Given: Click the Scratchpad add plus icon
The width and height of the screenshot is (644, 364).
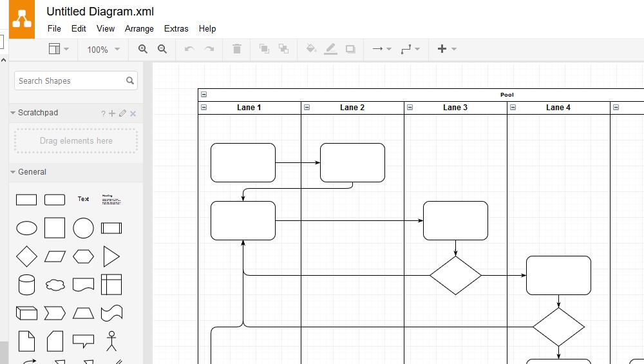Looking at the screenshot, I should [x=112, y=113].
